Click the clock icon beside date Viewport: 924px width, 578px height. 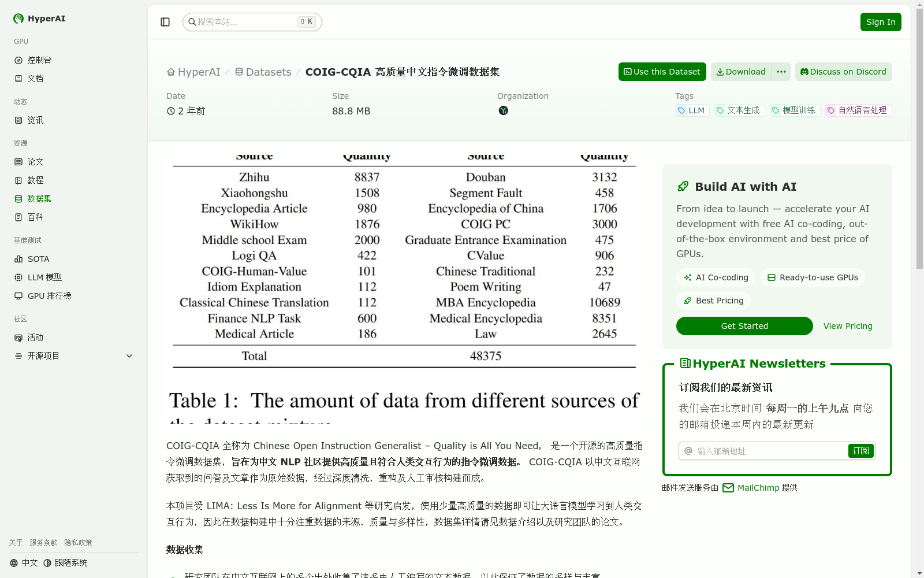171,111
